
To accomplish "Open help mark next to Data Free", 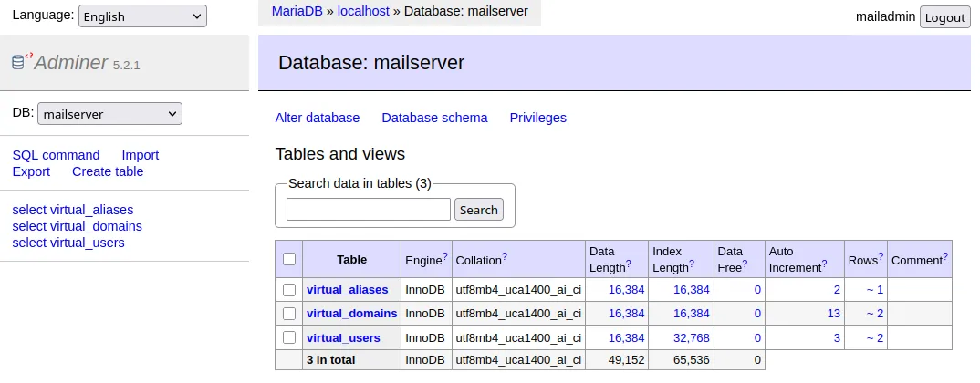I will click(745, 264).
